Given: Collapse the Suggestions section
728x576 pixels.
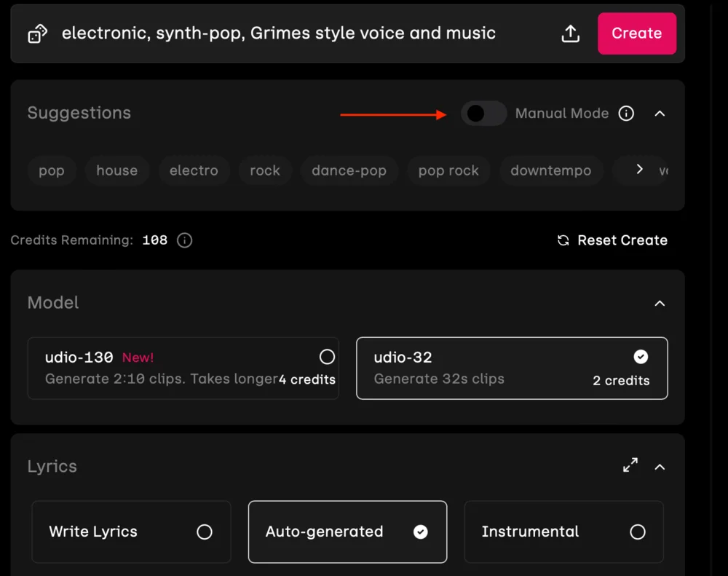Looking at the screenshot, I should click(660, 114).
